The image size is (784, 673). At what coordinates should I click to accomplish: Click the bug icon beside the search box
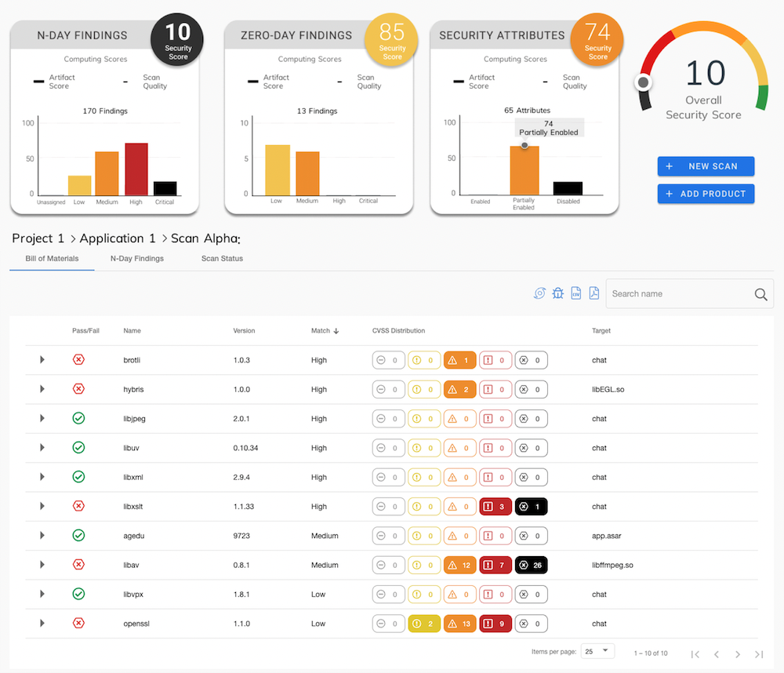[x=557, y=293]
